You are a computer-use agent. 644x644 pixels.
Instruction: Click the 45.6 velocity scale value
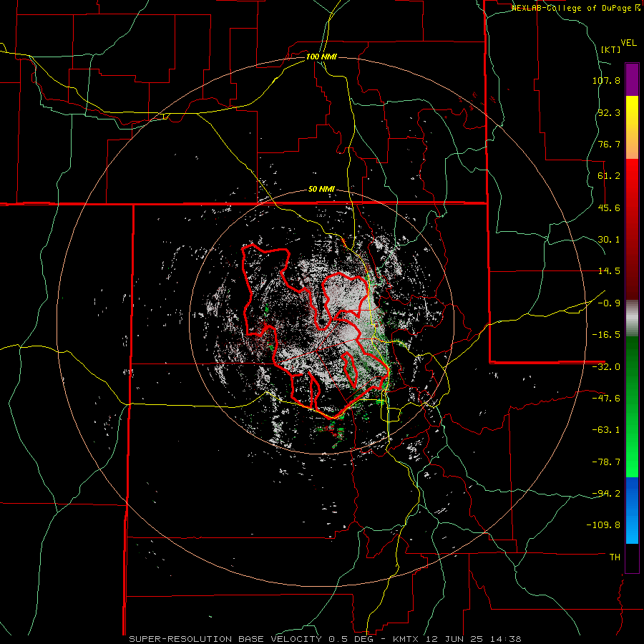(x=609, y=208)
